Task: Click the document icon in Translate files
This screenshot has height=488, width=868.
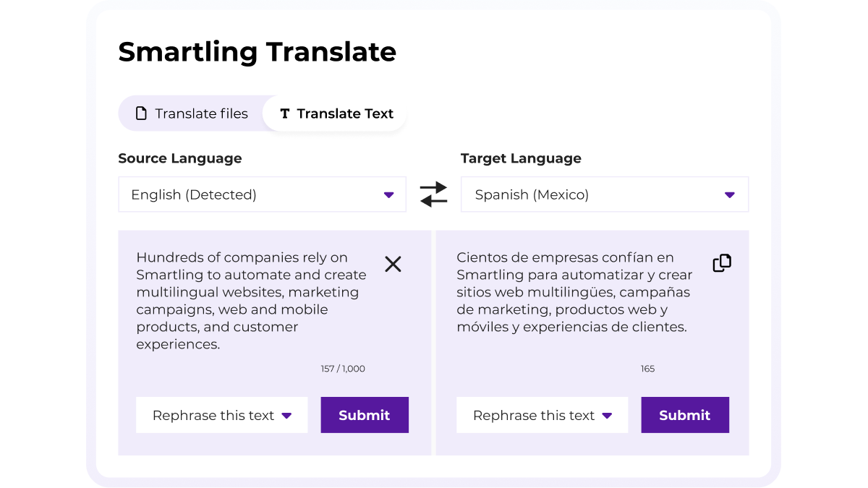Action: tap(142, 114)
